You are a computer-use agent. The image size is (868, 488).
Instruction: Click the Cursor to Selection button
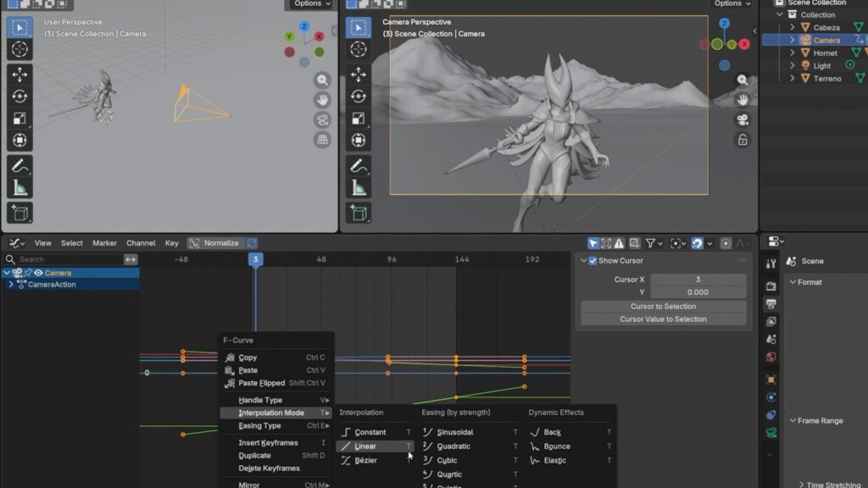[x=663, y=307]
